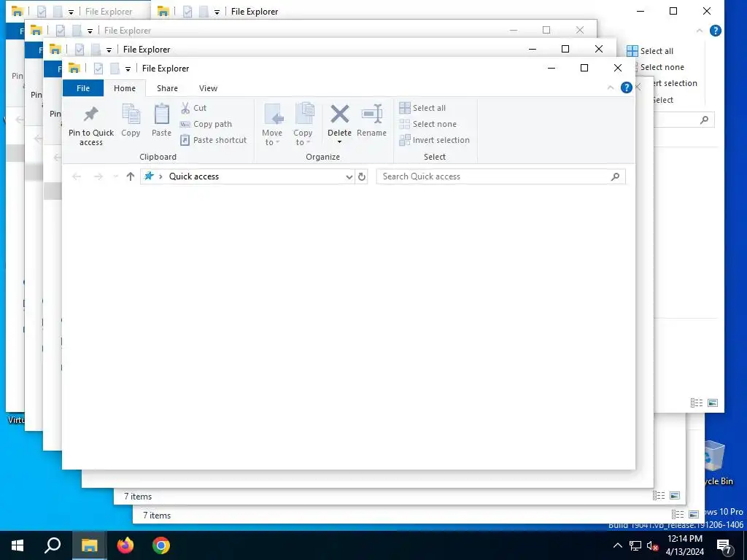Switch to the Home ribbon tab
The width and height of the screenshot is (747, 560).
click(125, 88)
